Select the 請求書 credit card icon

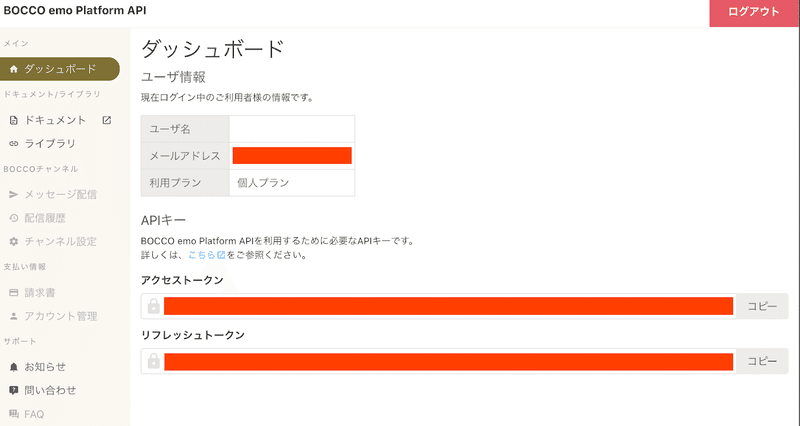pos(14,293)
